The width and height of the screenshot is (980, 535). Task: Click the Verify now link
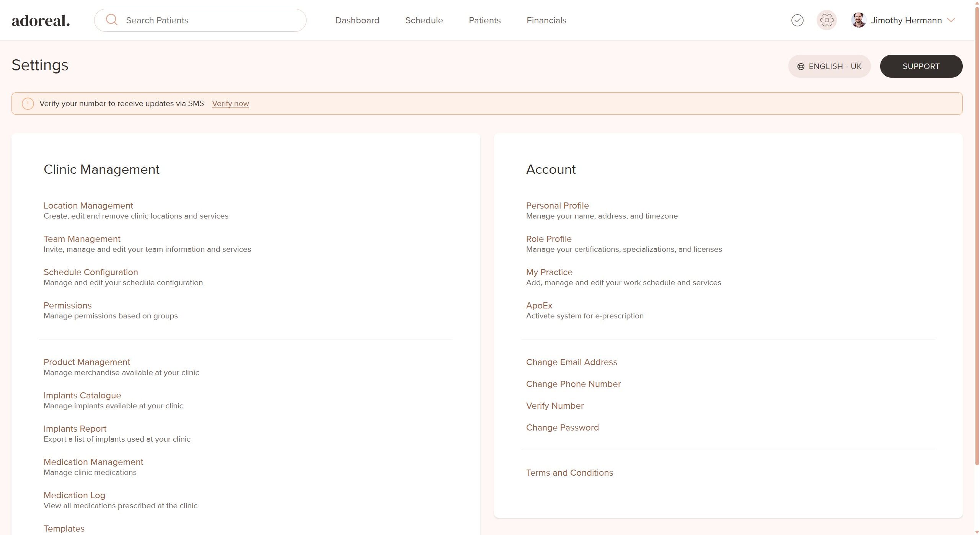(230, 104)
